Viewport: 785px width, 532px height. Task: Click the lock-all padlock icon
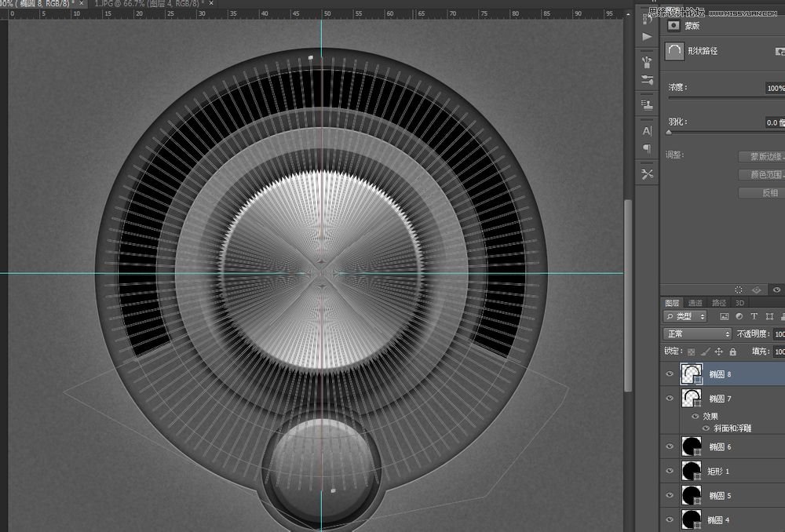[732, 352]
